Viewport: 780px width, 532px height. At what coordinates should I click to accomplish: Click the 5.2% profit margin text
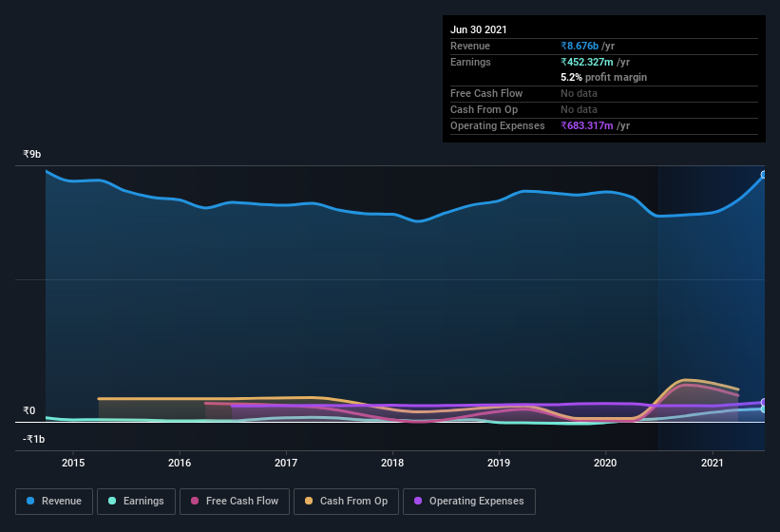pyautogui.click(x=604, y=77)
